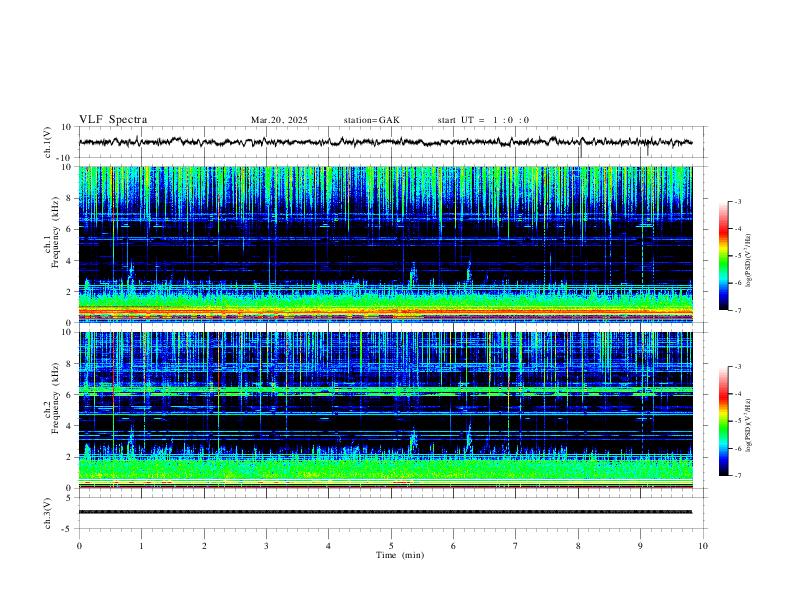Click time axis tick label "4"
The height and width of the screenshot is (612, 792).
[329, 546]
